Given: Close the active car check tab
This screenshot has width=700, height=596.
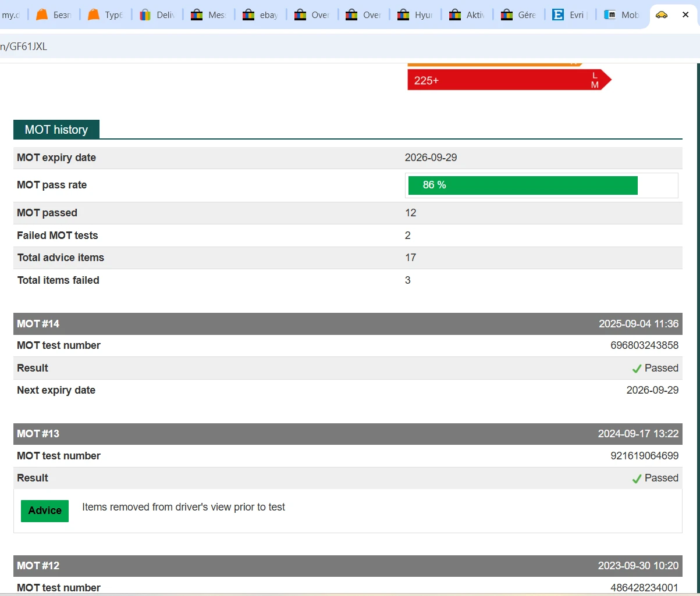Looking at the screenshot, I should (x=685, y=15).
